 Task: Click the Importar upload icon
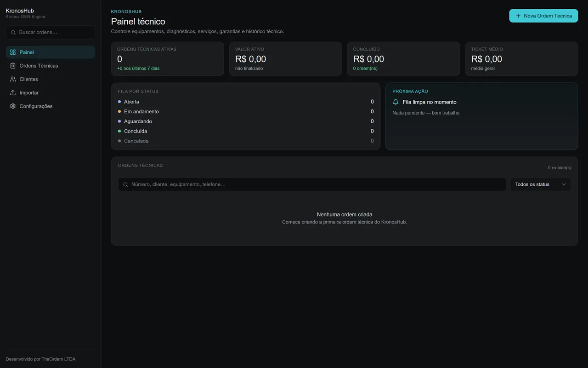13,92
